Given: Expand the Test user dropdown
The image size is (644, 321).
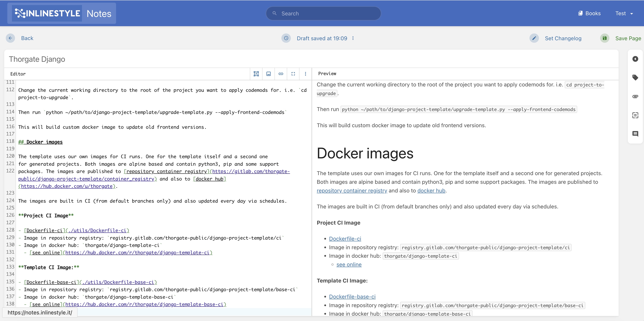Looking at the screenshot, I should (x=624, y=13).
